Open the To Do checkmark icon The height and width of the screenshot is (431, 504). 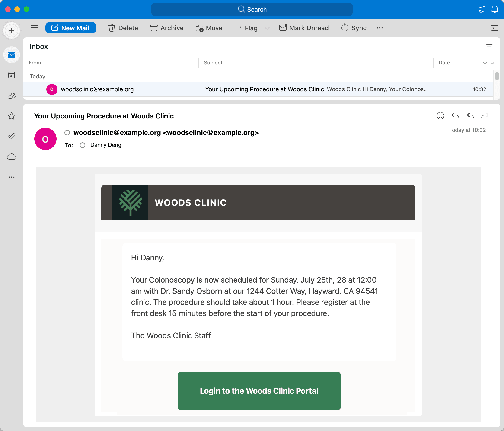[11, 136]
